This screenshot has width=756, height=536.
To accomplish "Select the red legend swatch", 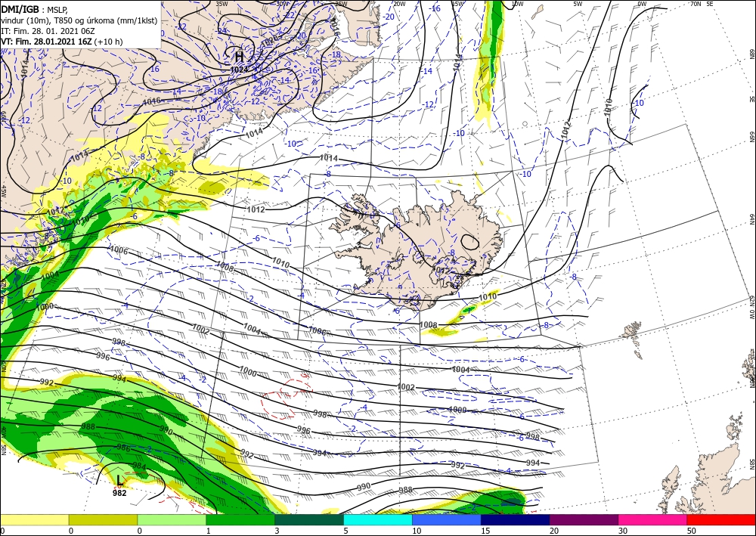I will click(721, 519).
